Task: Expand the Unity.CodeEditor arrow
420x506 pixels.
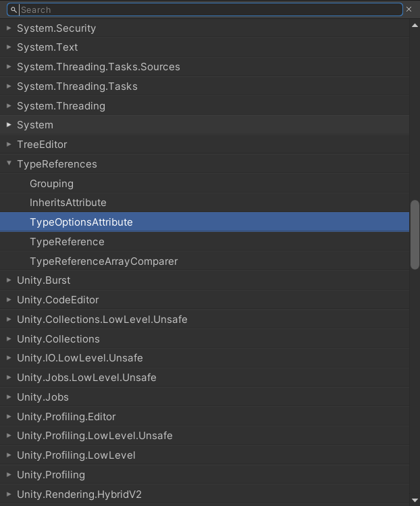Action: pyautogui.click(x=9, y=300)
